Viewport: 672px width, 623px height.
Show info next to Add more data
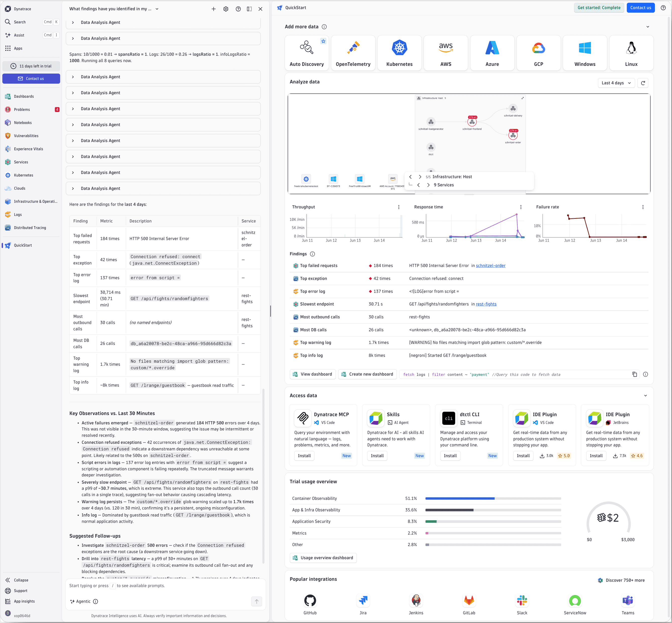[324, 27]
